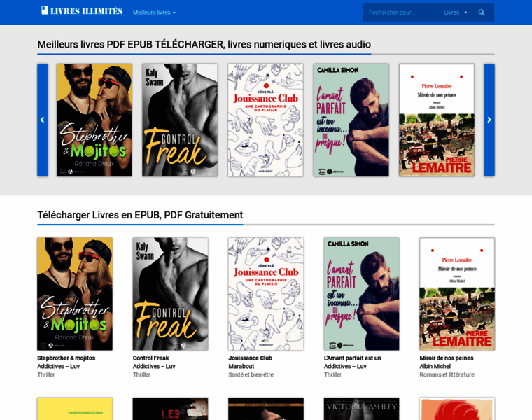This screenshot has width=532, height=420.
Task: Open Miroir de nos peines carousel cover
Action: point(437,120)
